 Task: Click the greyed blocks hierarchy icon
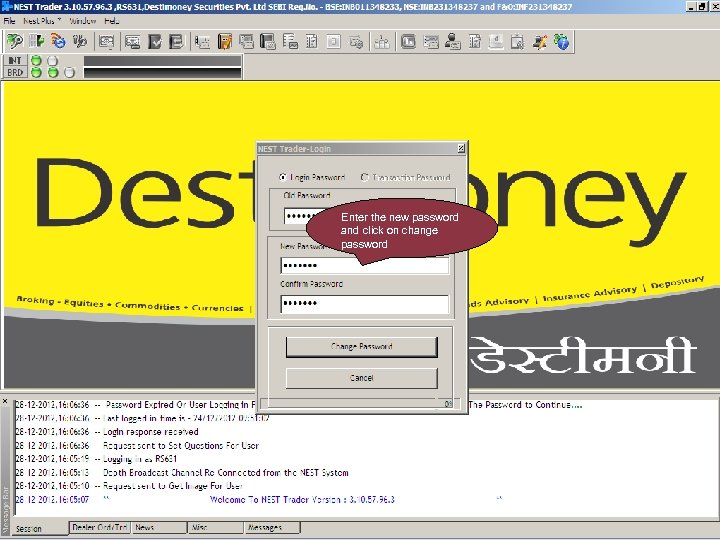382,42
